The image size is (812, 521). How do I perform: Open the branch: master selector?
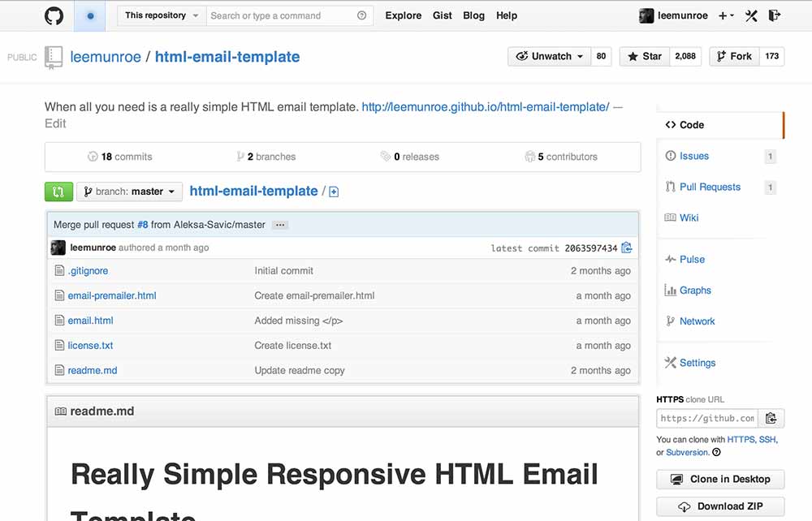tap(129, 192)
